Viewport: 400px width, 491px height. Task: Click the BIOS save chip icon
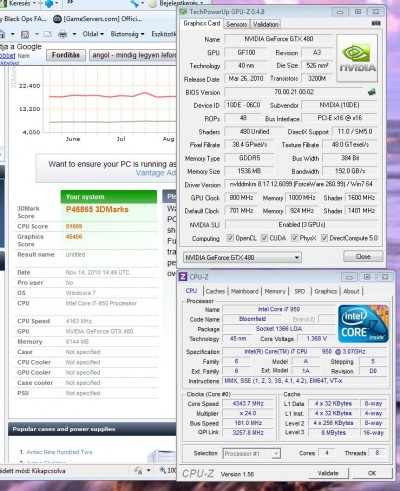372,92
